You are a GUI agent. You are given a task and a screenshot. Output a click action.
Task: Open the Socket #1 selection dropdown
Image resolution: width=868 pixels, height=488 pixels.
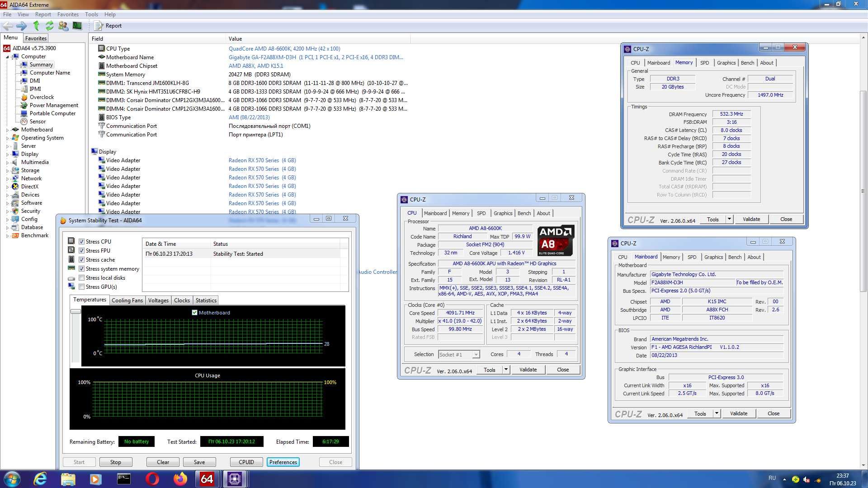476,355
